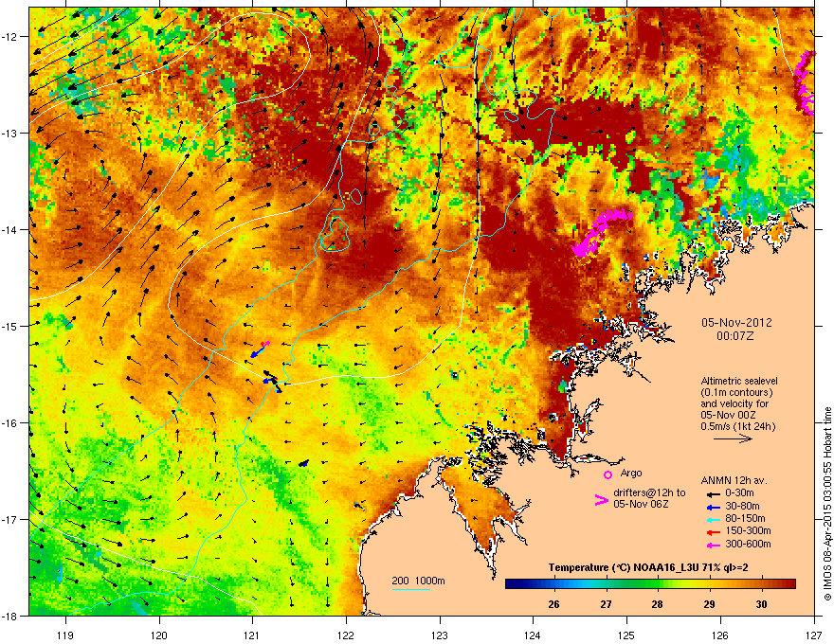834x644 pixels.
Task: Select the magenta 300-600m arrow legend symbol
Action: click(714, 546)
